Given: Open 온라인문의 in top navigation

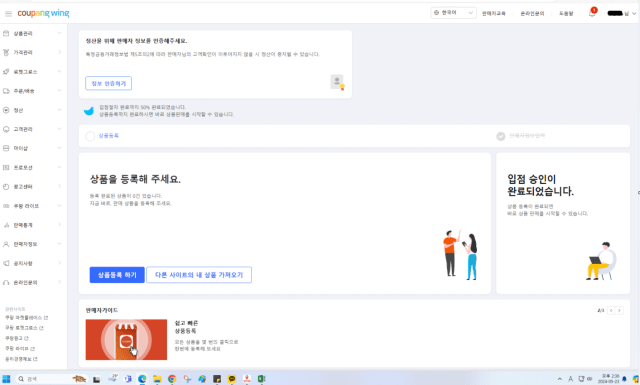Looking at the screenshot, I should pos(532,13).
